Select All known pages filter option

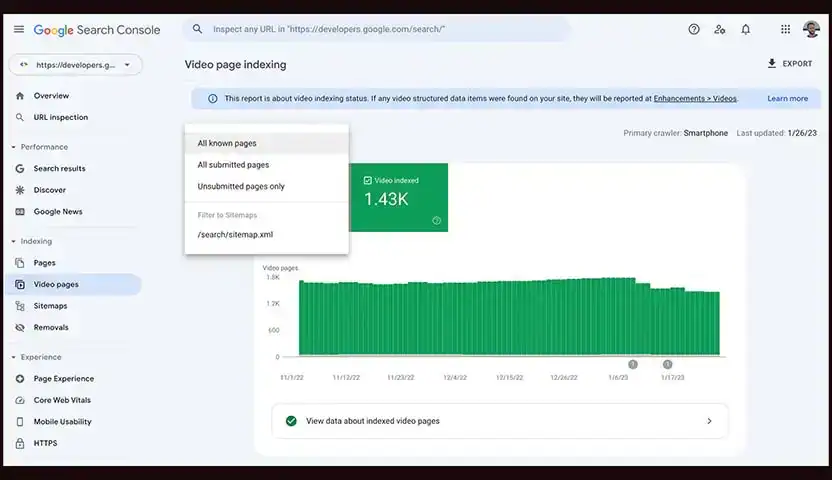pos(266,143)
